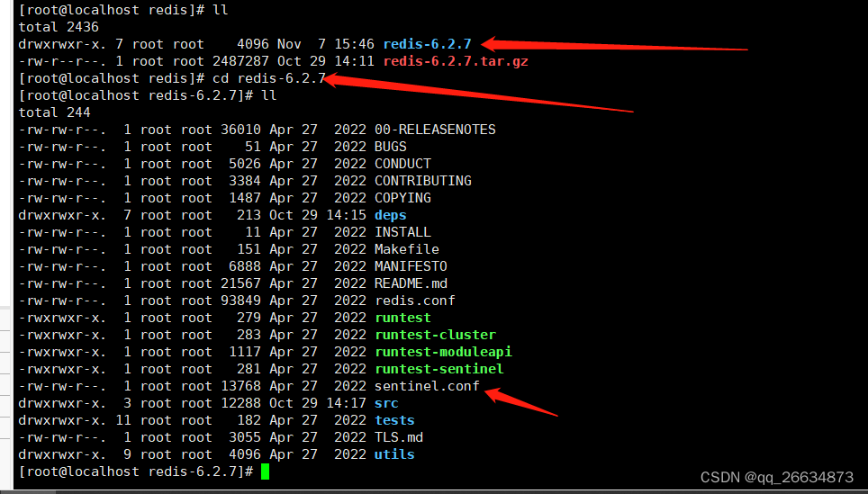Viewport: 868px width, 494px height.
Task: Select the tests directory name
Action: 394,420
